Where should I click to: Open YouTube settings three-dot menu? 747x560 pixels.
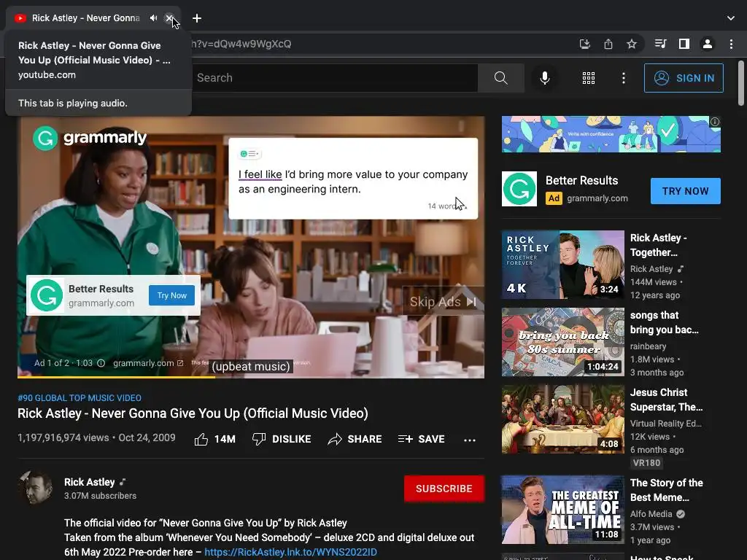coord(624,77)
